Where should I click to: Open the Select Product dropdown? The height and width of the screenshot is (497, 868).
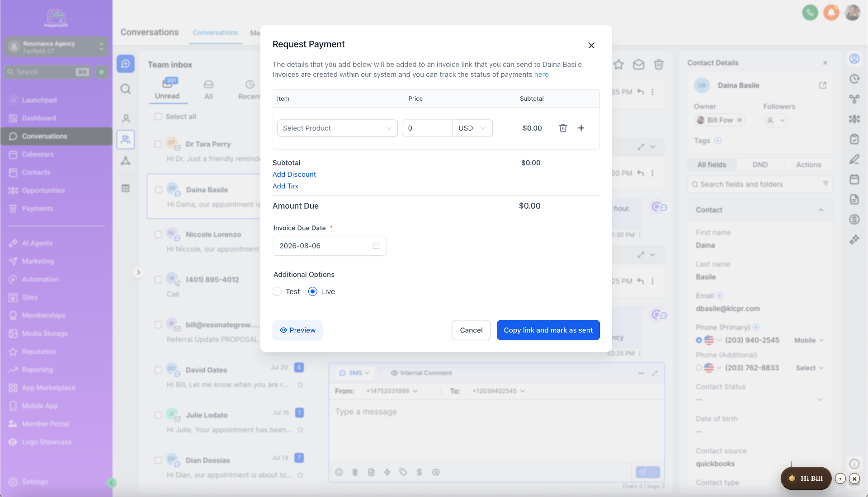coord(337,128)
